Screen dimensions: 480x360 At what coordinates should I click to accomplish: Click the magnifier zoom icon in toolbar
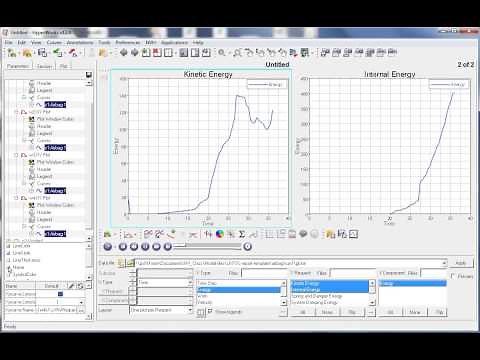point(221,52)
